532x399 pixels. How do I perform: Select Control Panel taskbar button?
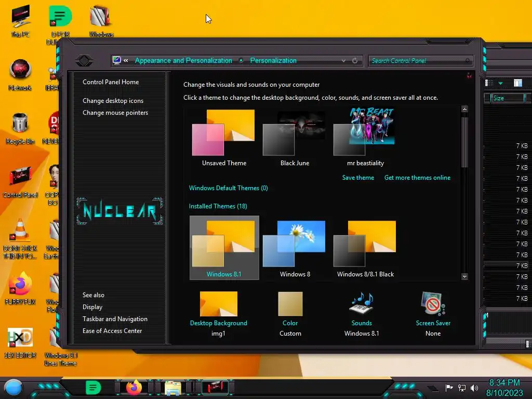(215, 388)
